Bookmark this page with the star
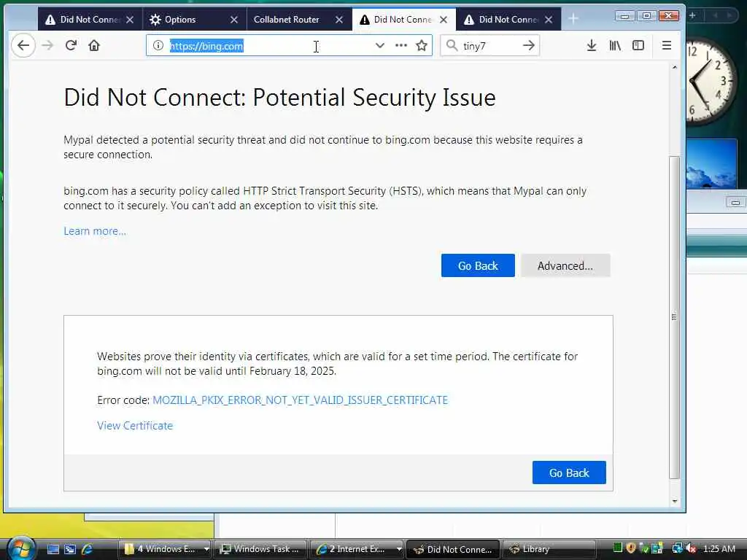Image resolution: width=747 pixels, height=560 pixels. pyautogui.click(x=422, y=46)
